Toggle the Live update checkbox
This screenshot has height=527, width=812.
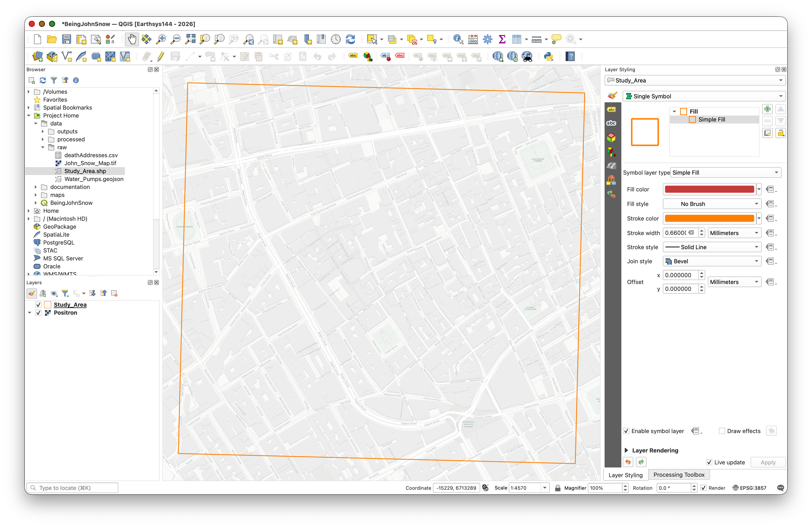point(709,462)
